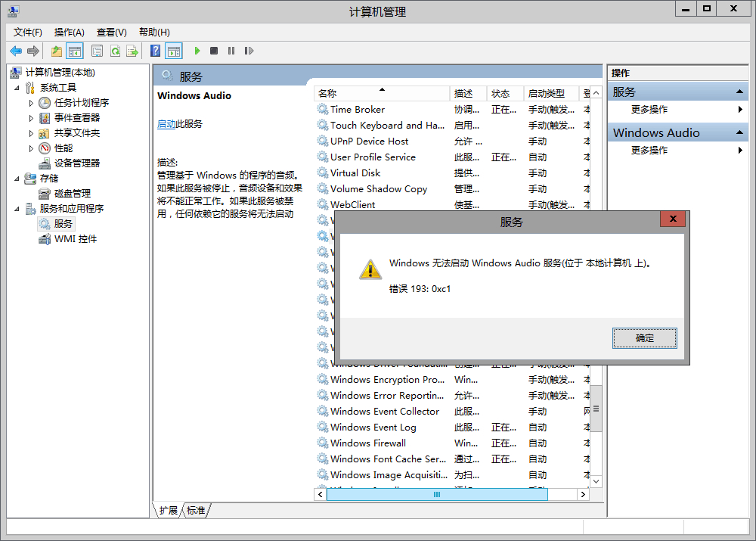Viewport: 756px width, 541px height.
Task: Expand the 性能 node arrow
Action: (31, 148)
